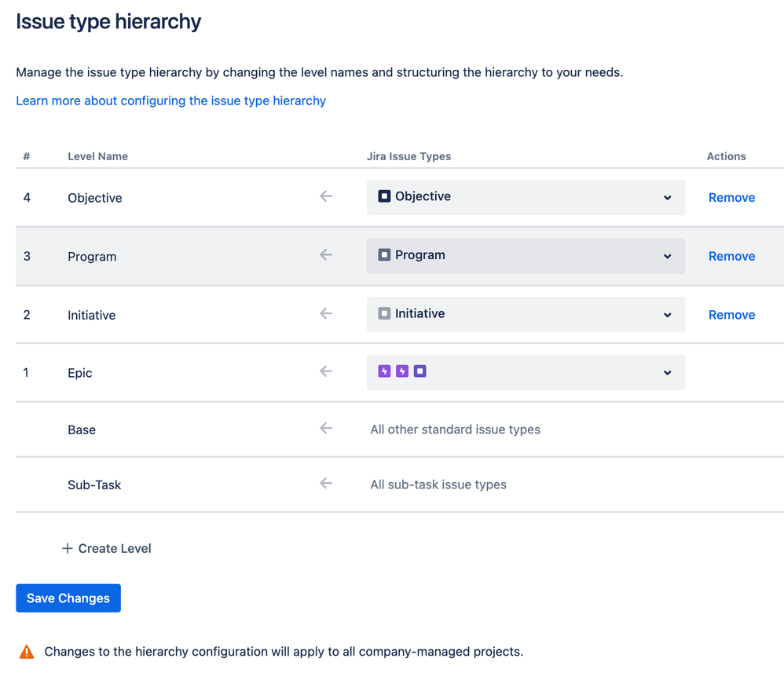Select the Initiative level name text
Screen dimensions: 784x680
click(x=91, y=316)
